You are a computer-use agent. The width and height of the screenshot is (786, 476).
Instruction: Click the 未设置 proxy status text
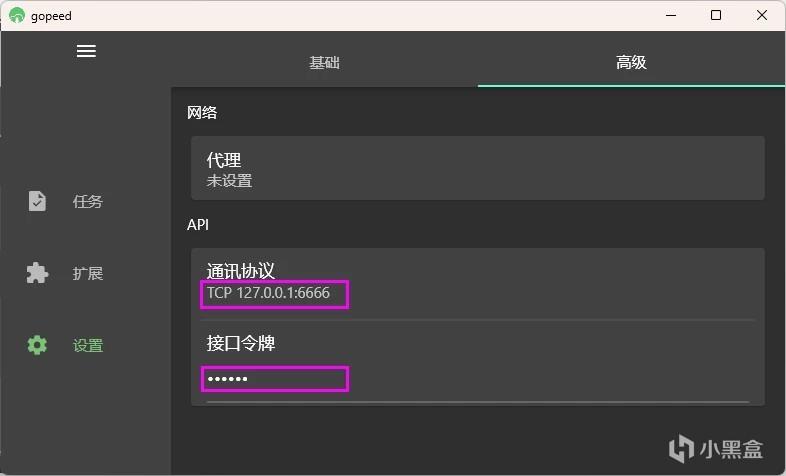tap(229, 181)
